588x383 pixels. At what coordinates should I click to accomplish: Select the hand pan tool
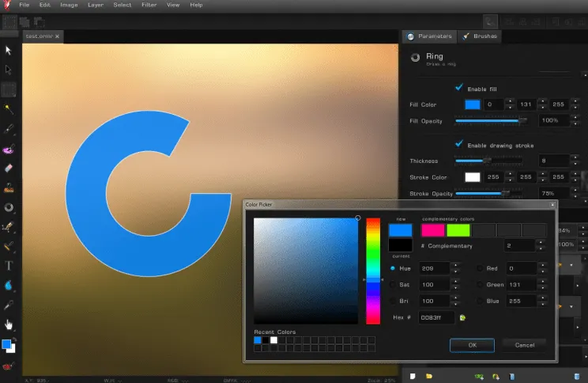point(8,324)
